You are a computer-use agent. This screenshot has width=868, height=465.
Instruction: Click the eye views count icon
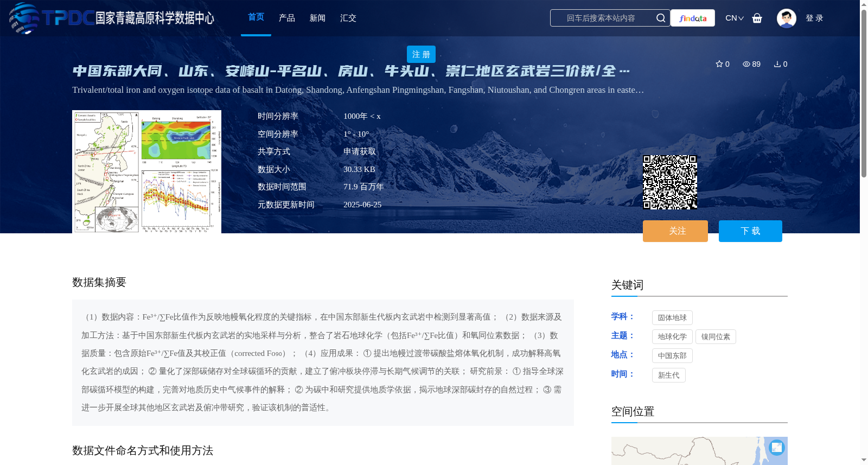coord(746,64)
